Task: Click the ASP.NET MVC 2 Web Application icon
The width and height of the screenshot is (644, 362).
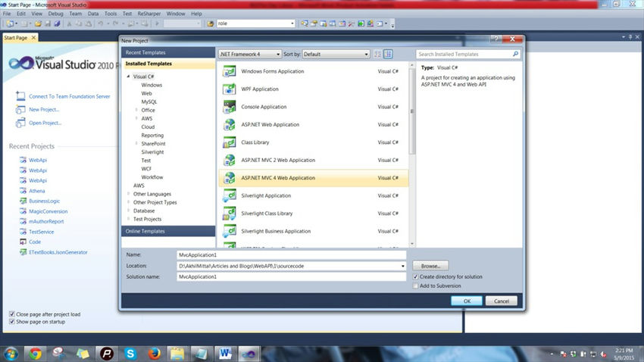Action: click(229, 160)
